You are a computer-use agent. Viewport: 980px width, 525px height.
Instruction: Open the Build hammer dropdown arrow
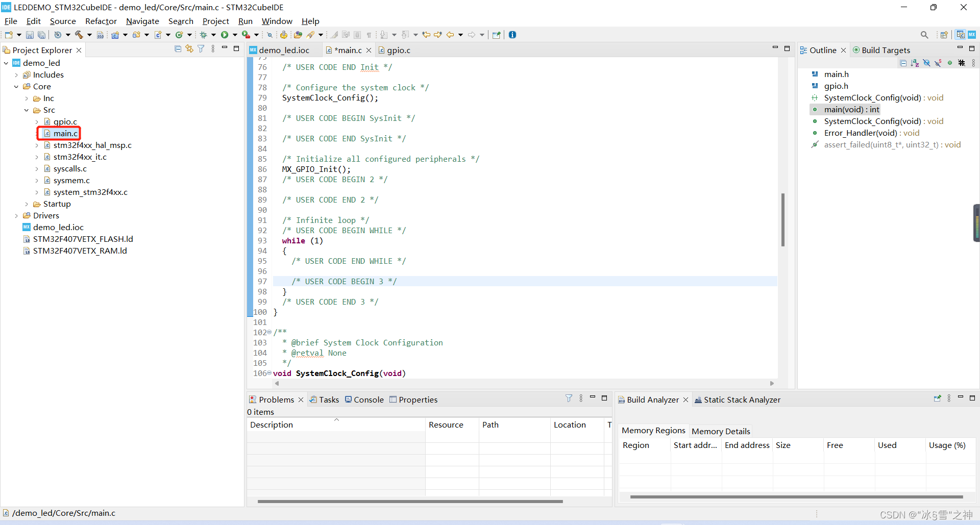(x=89, y=35)
